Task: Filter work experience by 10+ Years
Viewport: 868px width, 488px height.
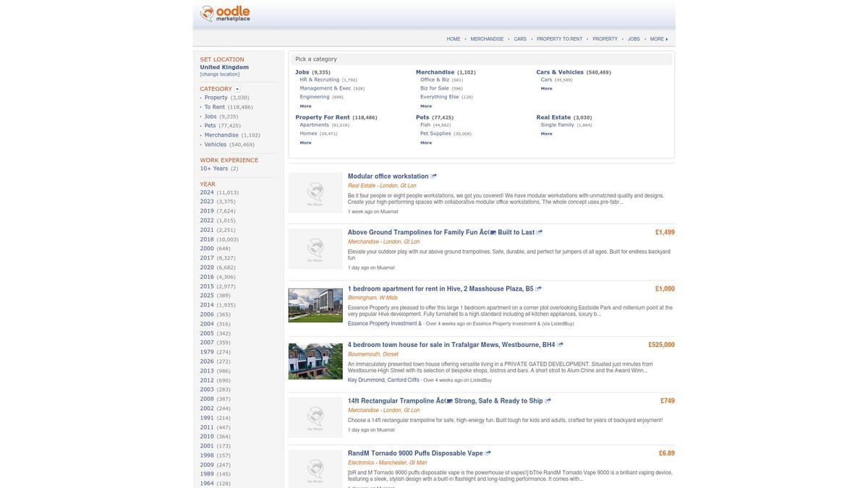Action: [x=214, y=168]
